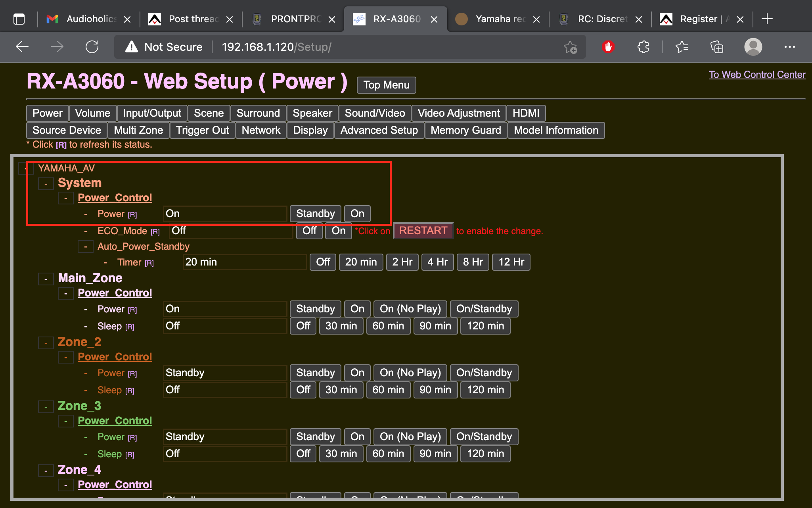Open Zone_4 Power_Control link
Viewport: 812px width, 508px height.
pos(115,485)
